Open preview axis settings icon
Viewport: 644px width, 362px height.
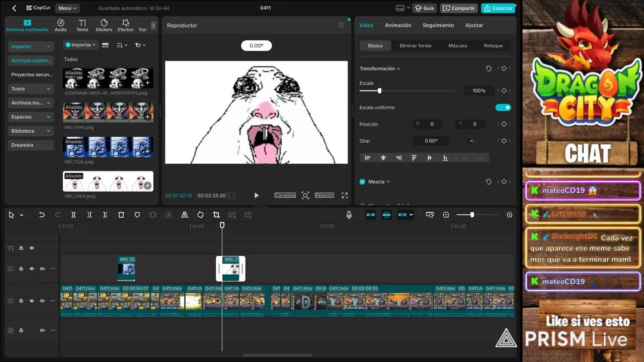tap(430, 215)
